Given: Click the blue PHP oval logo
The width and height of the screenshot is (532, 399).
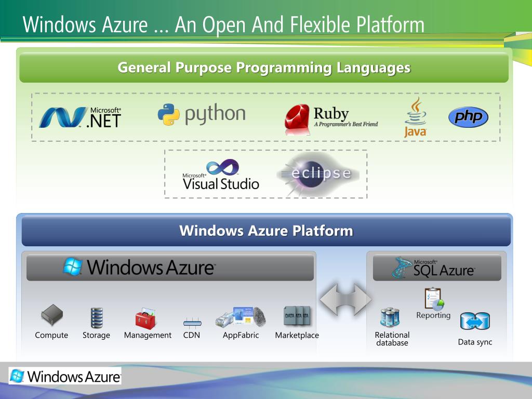Looking at the screenshot, I should [x=468, y=117].
